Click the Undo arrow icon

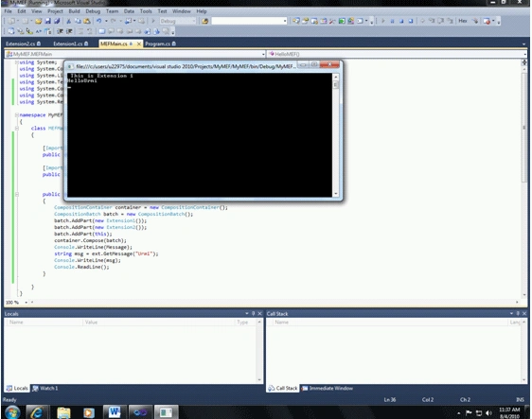[98, 21]
